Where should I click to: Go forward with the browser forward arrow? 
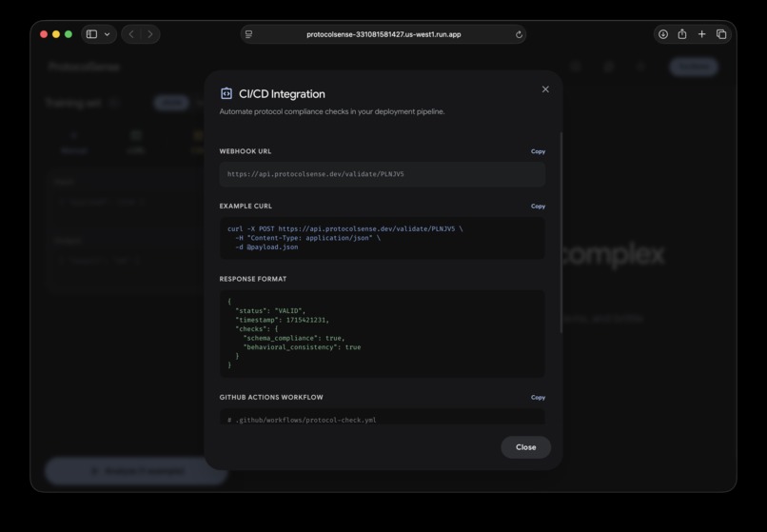click(150, 34)
